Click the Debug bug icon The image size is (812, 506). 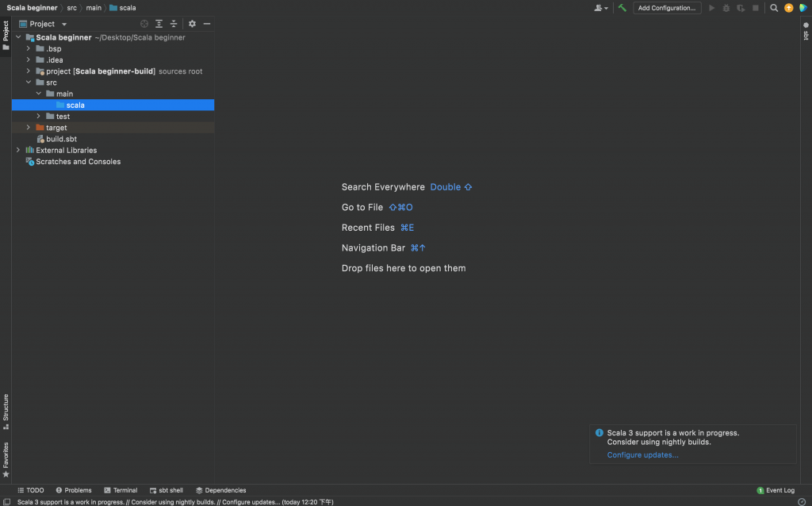coord(726,8)
